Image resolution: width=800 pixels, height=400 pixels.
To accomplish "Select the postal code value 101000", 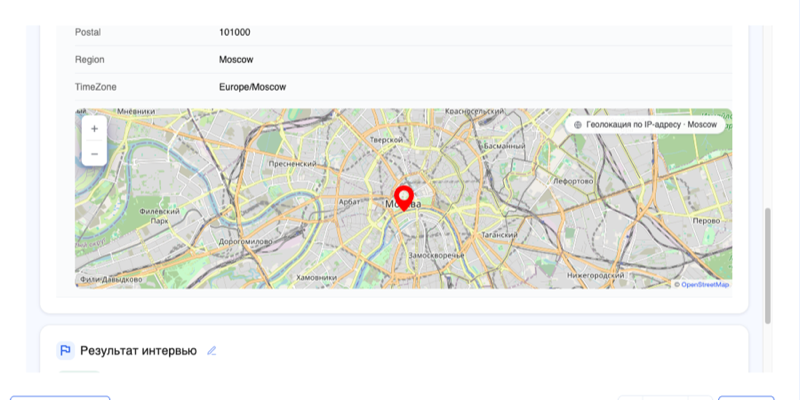I will coord(235,32).
